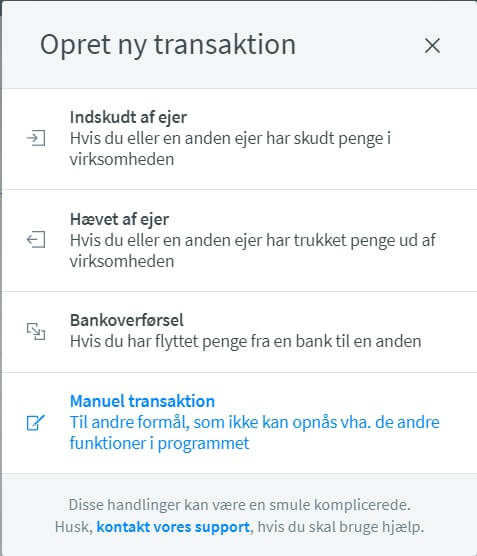Select Indskudt af ejer heading
Screen dimensions: 477x556
pos(128,117)
